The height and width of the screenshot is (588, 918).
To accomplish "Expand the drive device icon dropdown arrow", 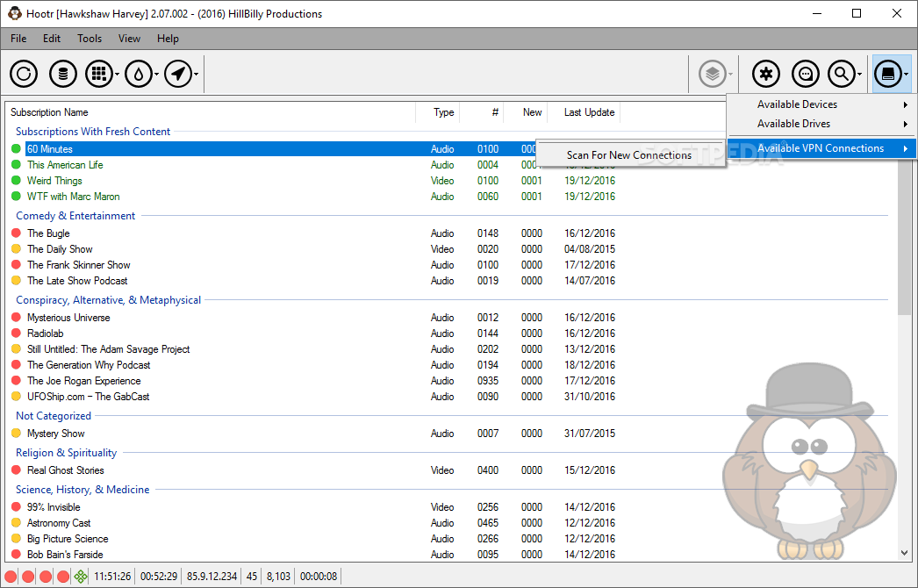I will [907, 75].
